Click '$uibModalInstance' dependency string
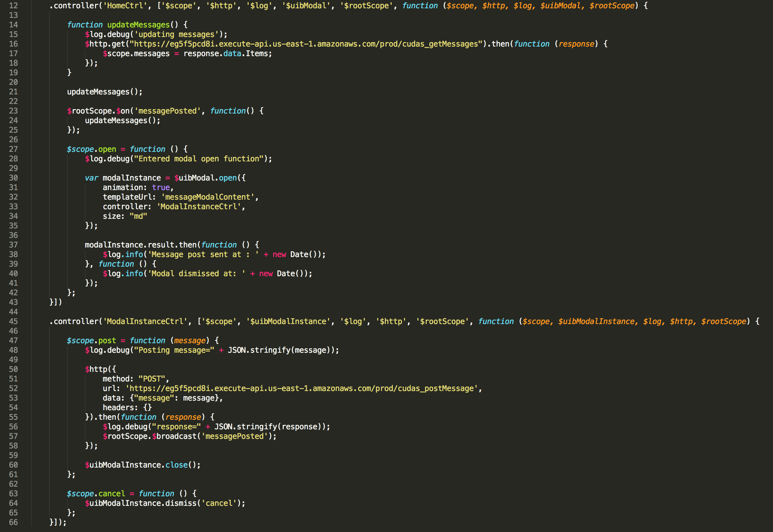 [x=288, y=321]
